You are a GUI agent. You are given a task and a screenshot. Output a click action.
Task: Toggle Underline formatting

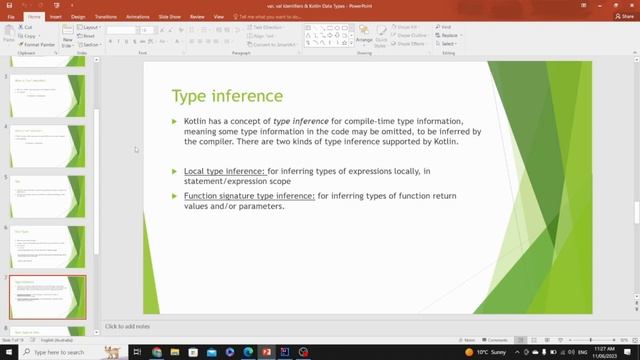coord(127,42)
